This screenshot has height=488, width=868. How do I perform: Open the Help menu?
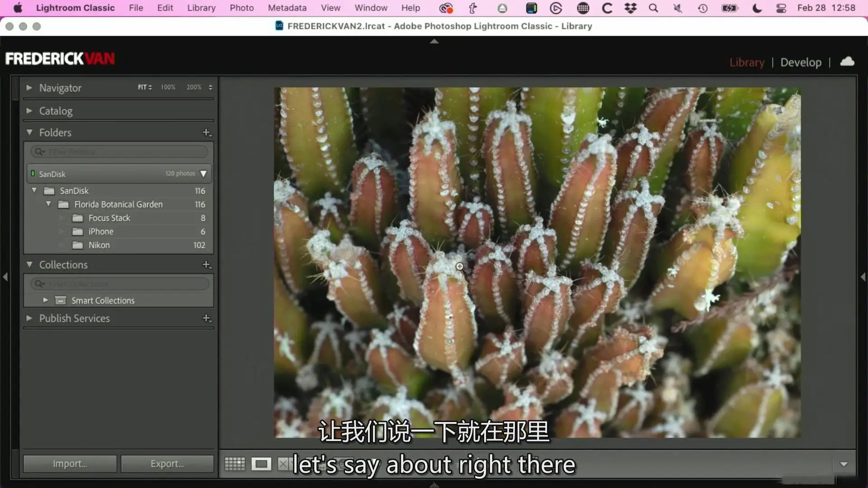pyautogui.click(x=410, y=8)
